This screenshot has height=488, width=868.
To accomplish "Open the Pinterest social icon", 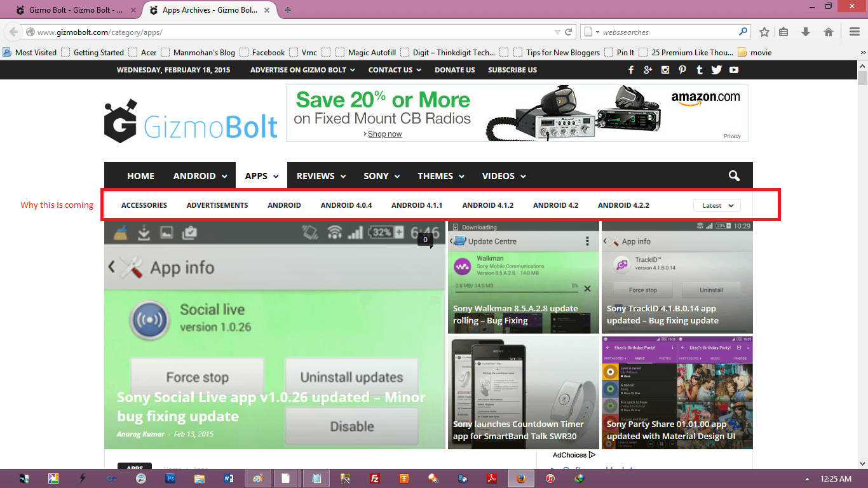I will [682, 70].
